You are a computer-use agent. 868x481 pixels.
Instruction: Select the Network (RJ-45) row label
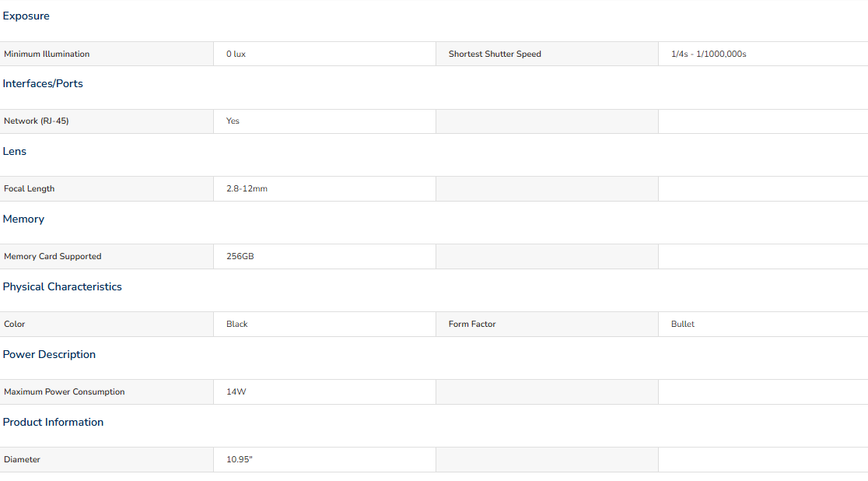[36, 121]
